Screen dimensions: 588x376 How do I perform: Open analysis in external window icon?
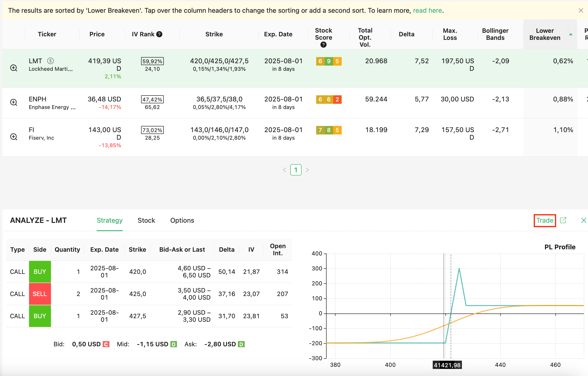pyautogui.click(x=563, y=220)
